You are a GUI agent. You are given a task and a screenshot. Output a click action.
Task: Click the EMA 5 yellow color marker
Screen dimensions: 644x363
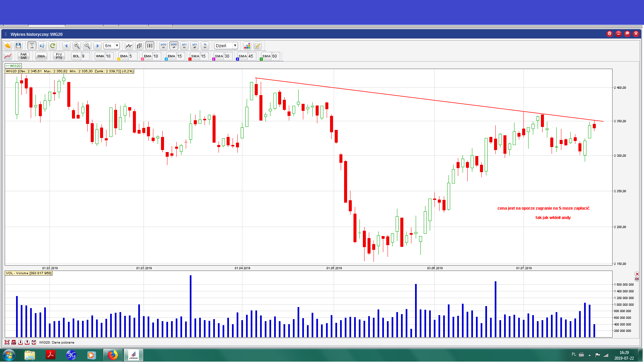tap(119, 59)
